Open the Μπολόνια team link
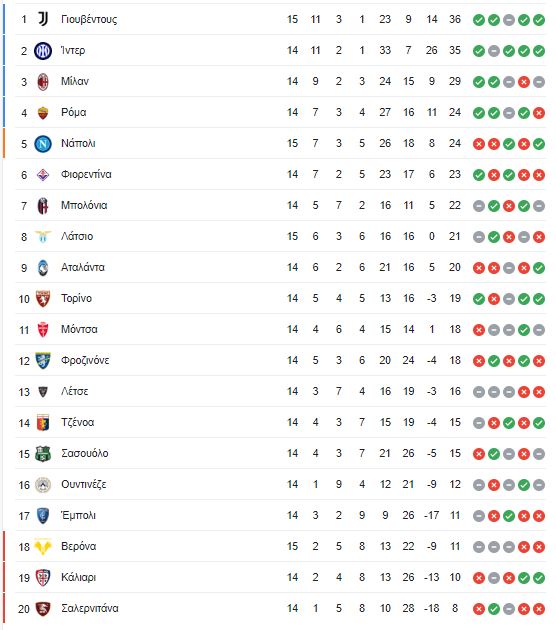This screenshot has width=556, height=630. [84, 205]
